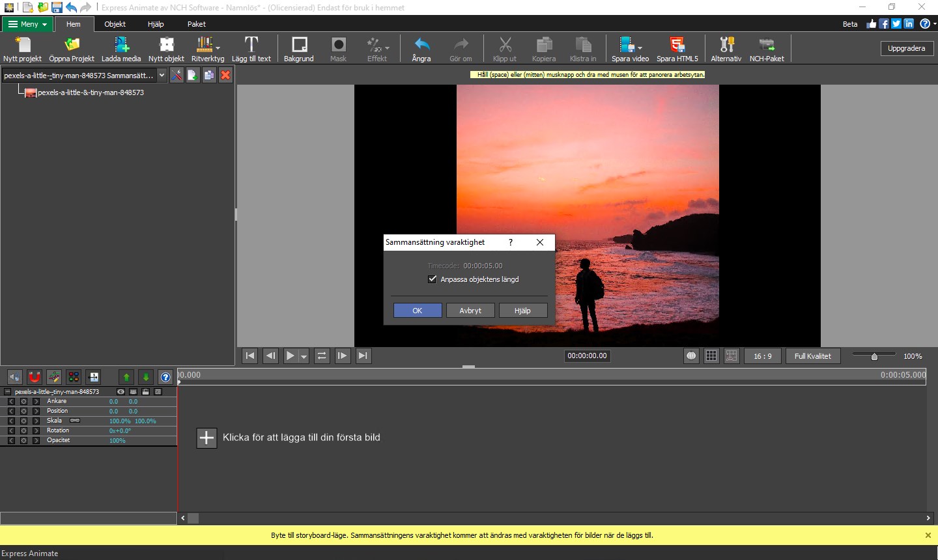Switch to the Objekt tab
Screen dimensions: 938x560
115,24
